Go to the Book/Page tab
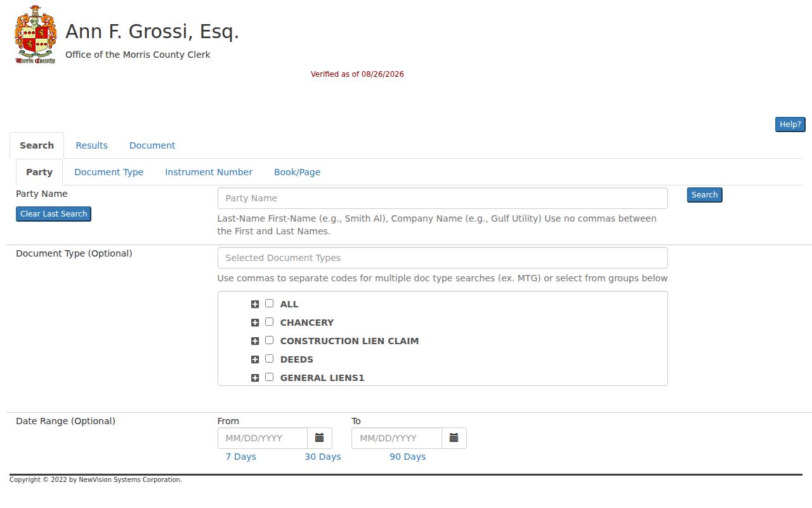812x508 pixels. coord(297,172)
